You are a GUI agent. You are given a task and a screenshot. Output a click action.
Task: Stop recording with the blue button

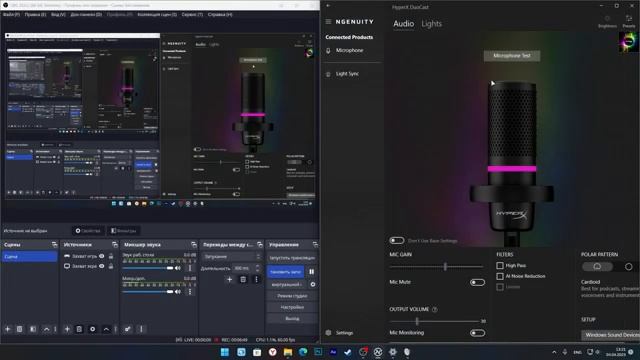click(286, 272)
